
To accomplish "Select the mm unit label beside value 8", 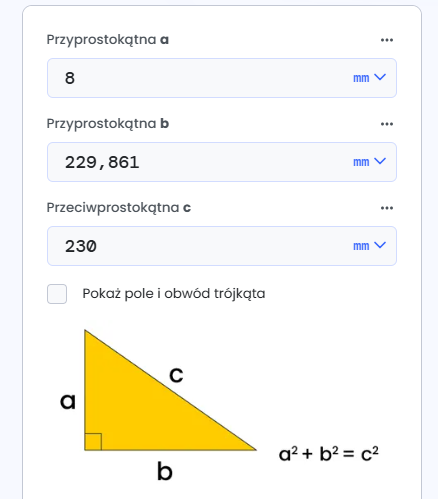I will pyautogui.click(x=361, y=78).
